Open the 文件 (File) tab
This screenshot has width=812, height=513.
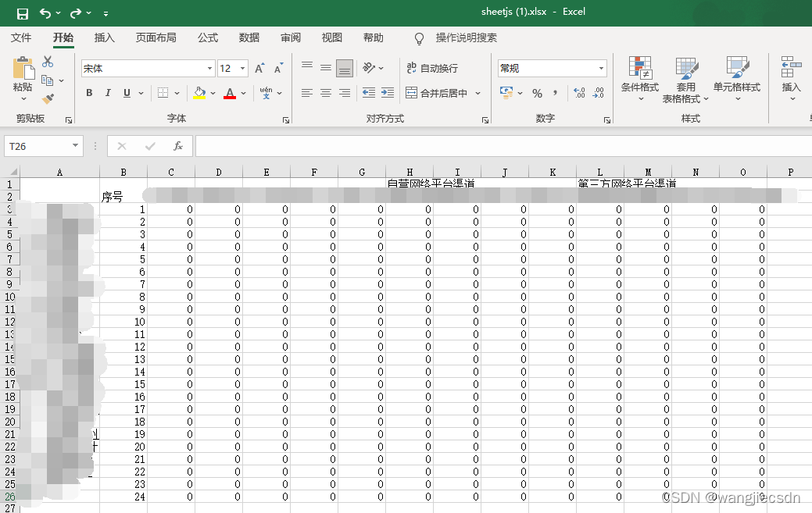click(21, 37)
